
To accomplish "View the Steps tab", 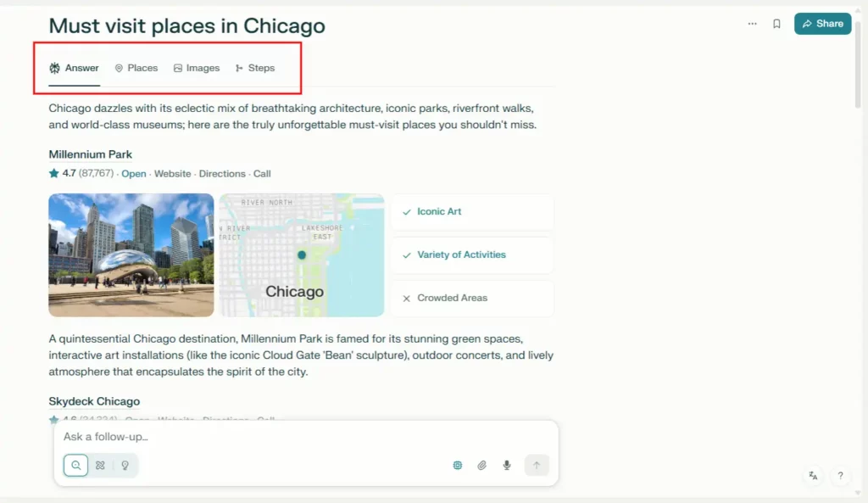I will pos(255,68).
